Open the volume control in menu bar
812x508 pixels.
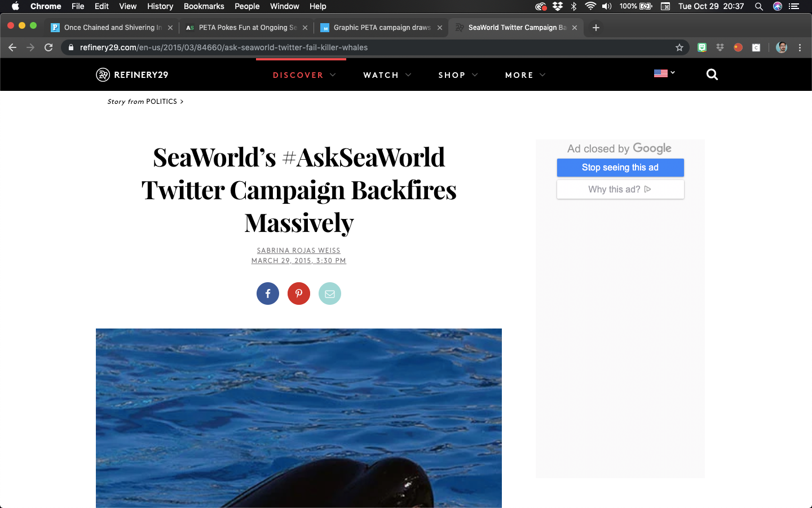coord(607,6)
